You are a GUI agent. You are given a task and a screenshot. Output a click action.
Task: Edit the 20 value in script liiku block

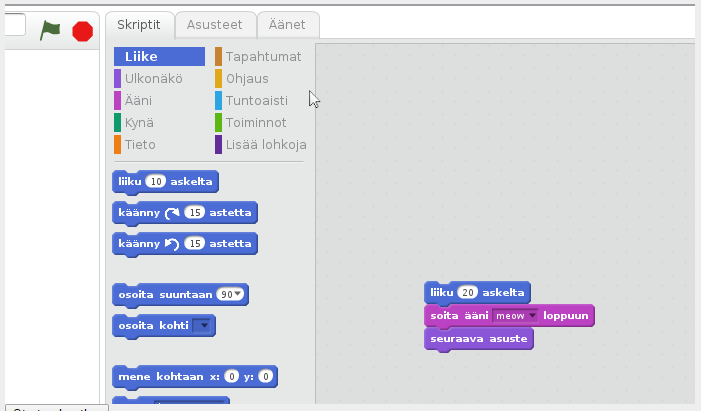coord(468,293)
